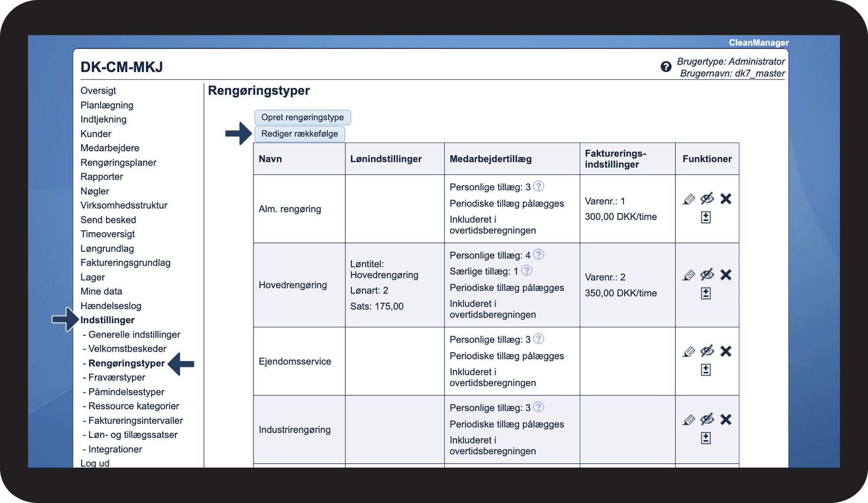Click the 350,00 DKK/time rate value
This screenshot has width=868, height=503.
(x=621, y=293)
